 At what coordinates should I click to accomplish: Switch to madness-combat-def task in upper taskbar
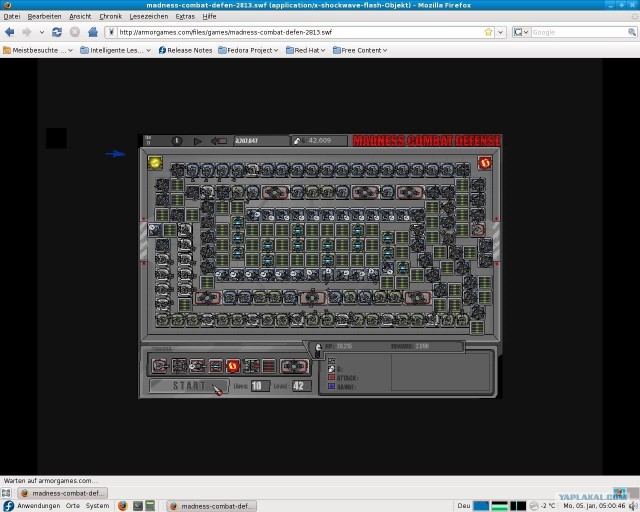[63, 493]
